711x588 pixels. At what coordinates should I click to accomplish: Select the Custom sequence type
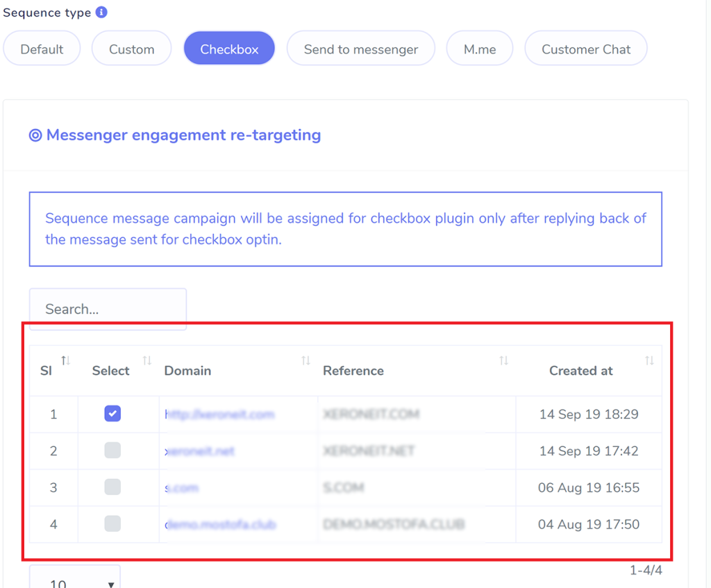coord(131,49)
